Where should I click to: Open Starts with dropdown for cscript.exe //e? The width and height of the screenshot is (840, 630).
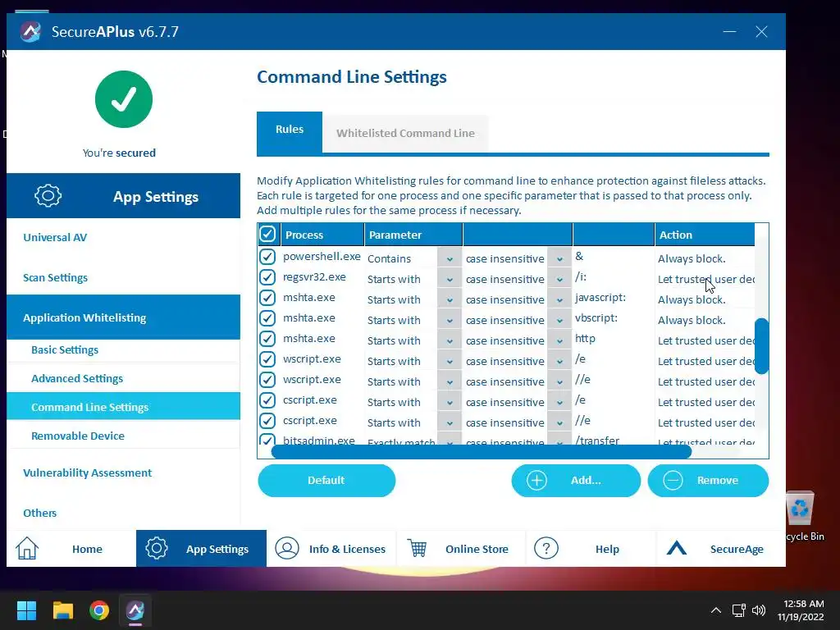[x=450, y=422]
